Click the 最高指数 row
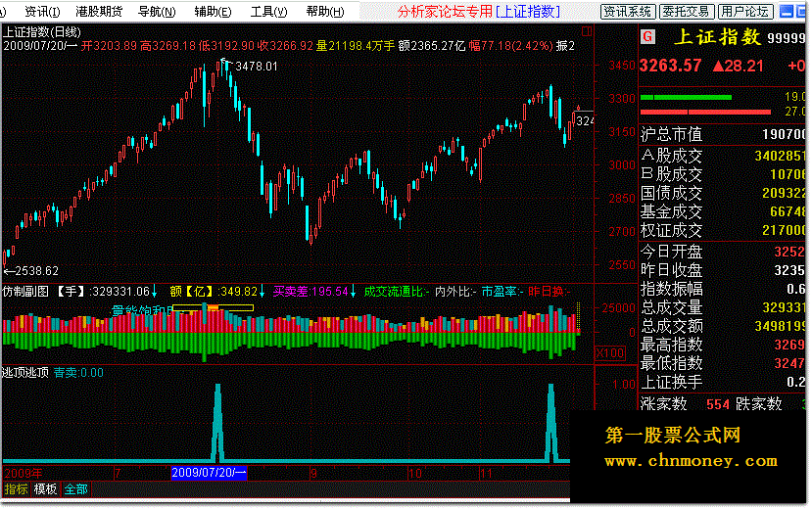 point(724,345)
